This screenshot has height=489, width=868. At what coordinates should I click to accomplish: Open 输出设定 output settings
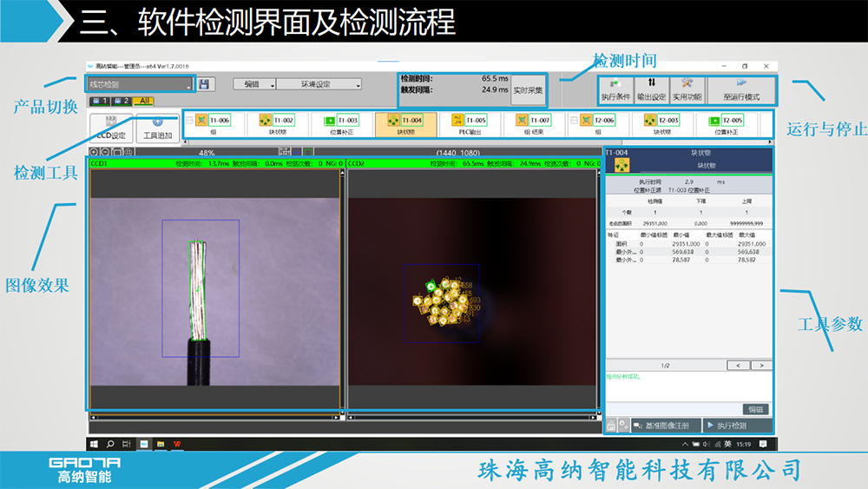coord(651,90)
